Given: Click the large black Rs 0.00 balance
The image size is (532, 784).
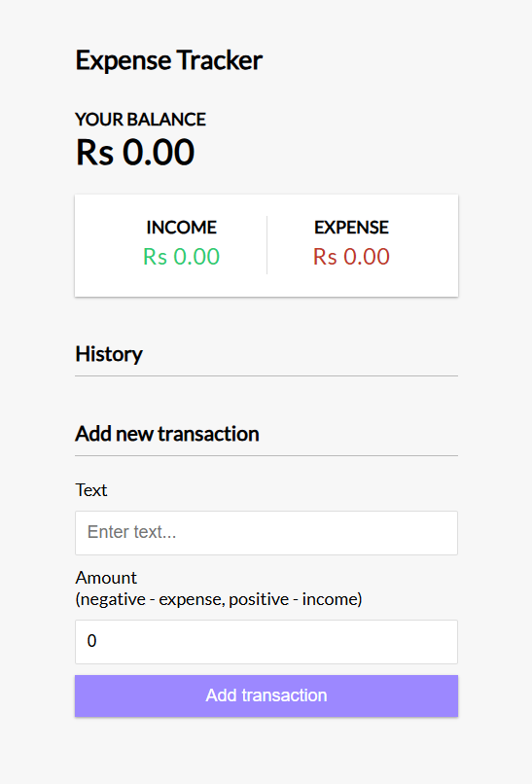Looking at the screenshot, I should click(x=135, y=152).
